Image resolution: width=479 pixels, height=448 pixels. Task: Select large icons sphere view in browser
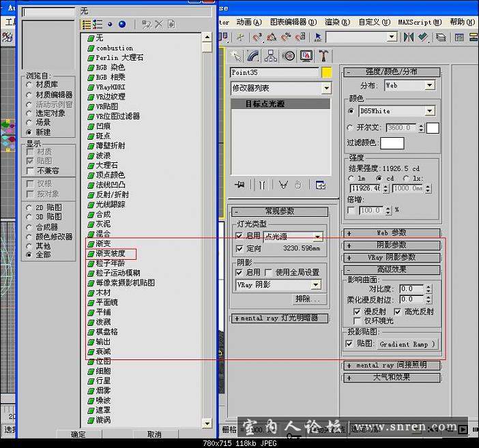(x=122, y=25)
